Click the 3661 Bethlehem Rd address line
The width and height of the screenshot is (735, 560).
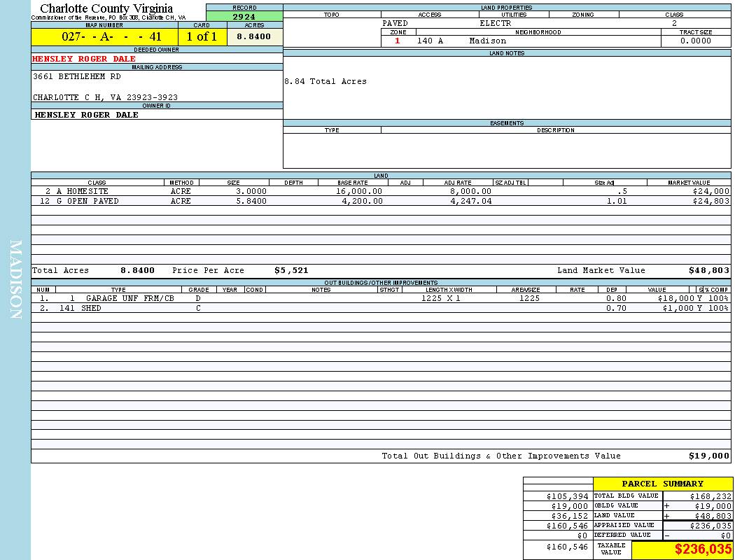(x=77, y=76)
